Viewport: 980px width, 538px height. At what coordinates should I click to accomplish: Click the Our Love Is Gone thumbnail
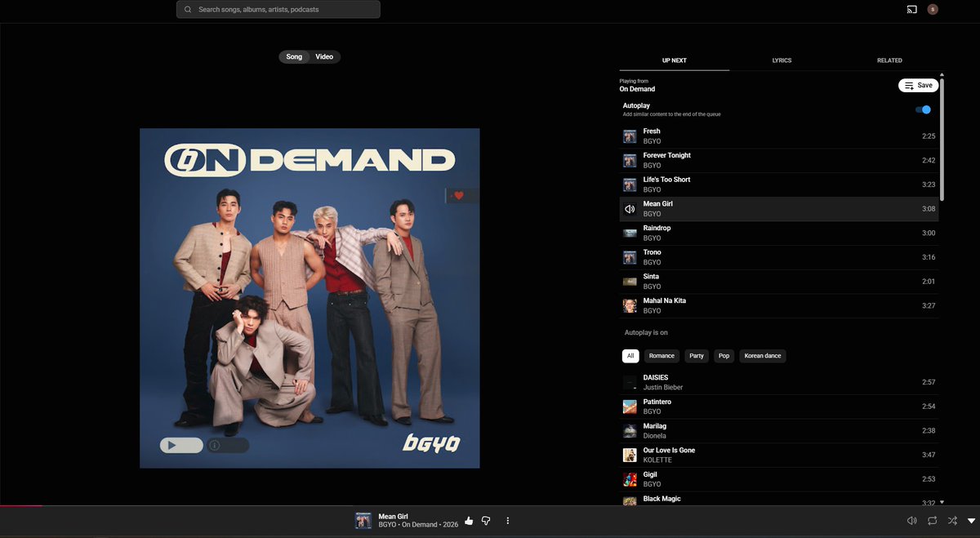point(630,455)
